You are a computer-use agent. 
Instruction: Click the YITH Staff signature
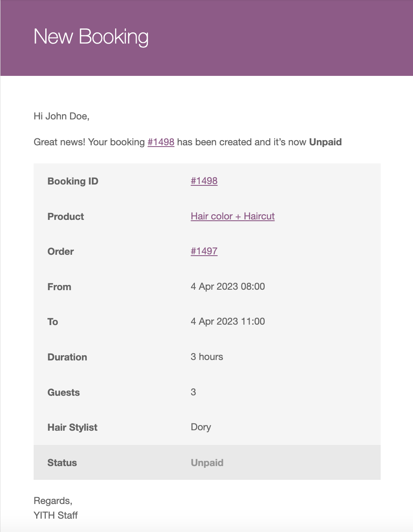(x=56, y=516)
